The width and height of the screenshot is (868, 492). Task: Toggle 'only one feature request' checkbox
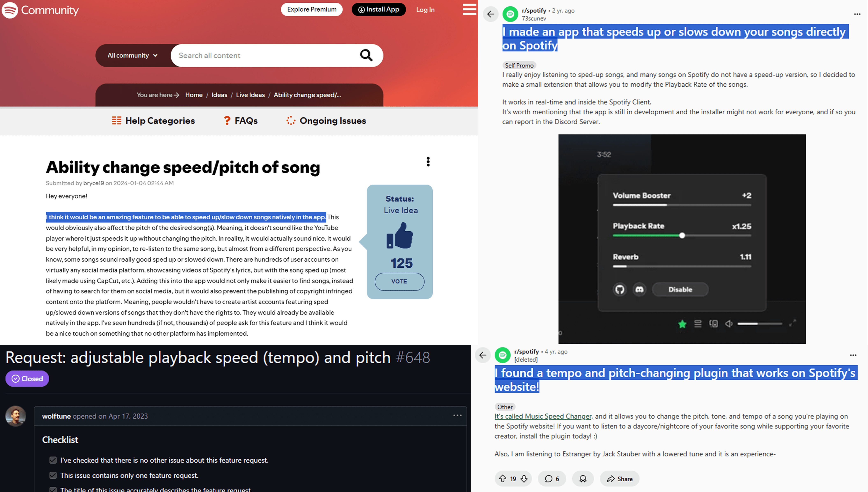(x=53, y=476)
